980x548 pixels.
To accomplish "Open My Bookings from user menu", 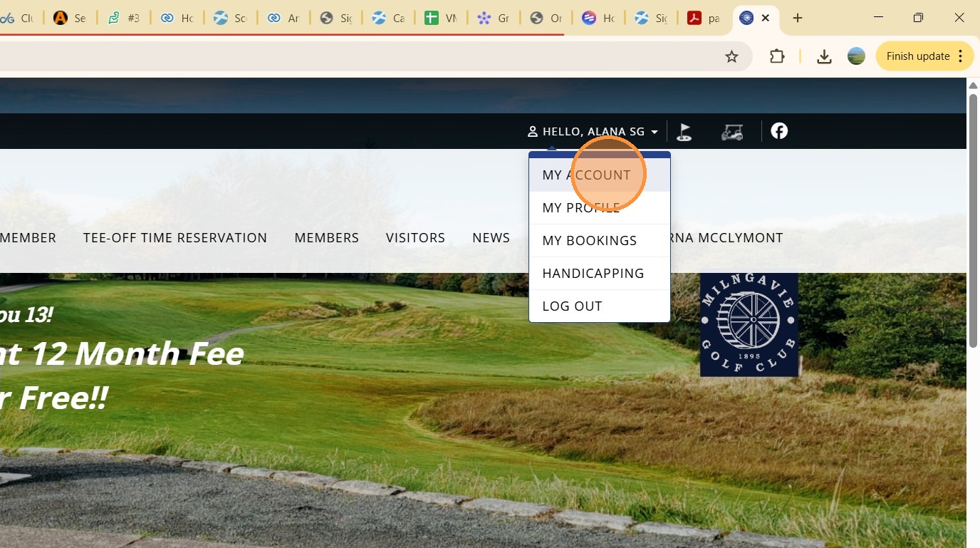I will [600, 241].
